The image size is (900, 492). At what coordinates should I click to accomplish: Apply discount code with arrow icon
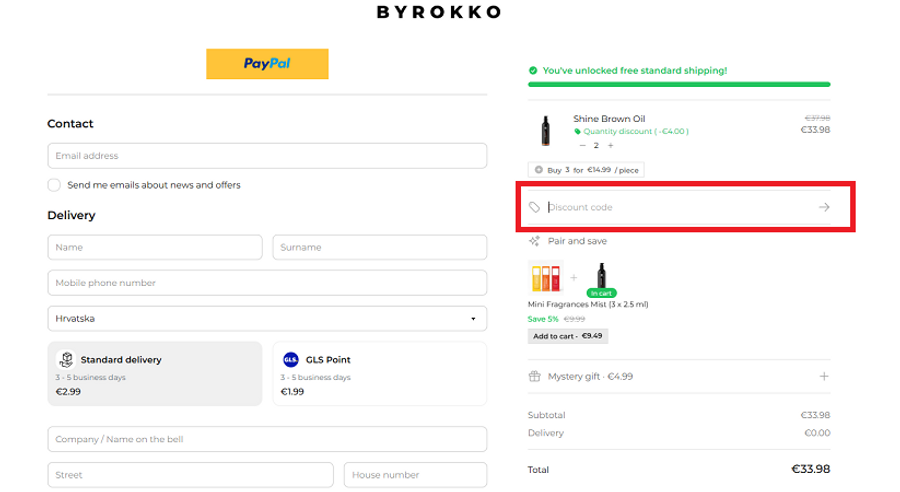click(x=824, y=207)
